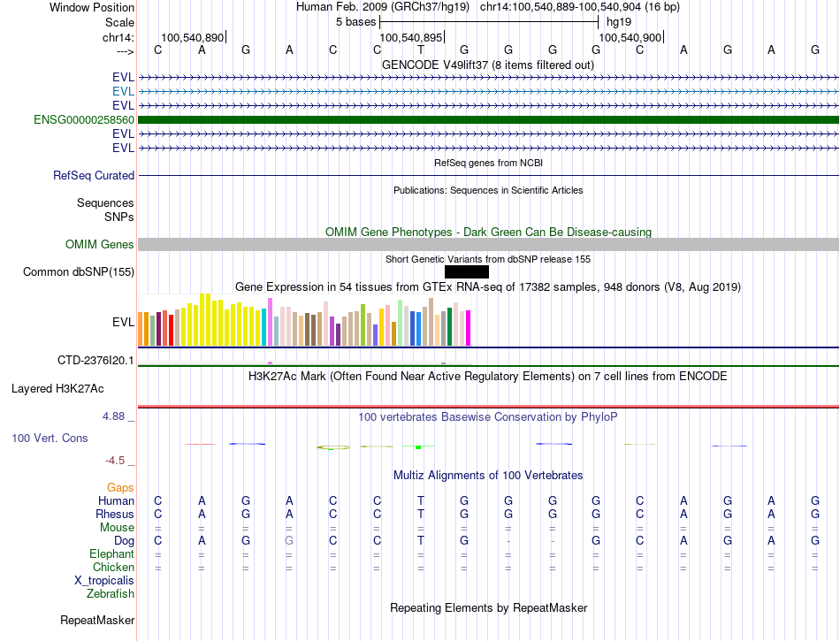The image size is (840, 641).
Task: Click Publications: Sequences in Scientific Articles title
Action: tap(488, 190)
